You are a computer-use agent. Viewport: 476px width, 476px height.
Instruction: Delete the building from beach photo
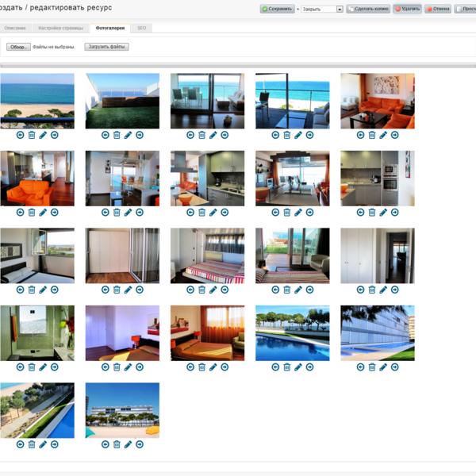coord(117,445)
